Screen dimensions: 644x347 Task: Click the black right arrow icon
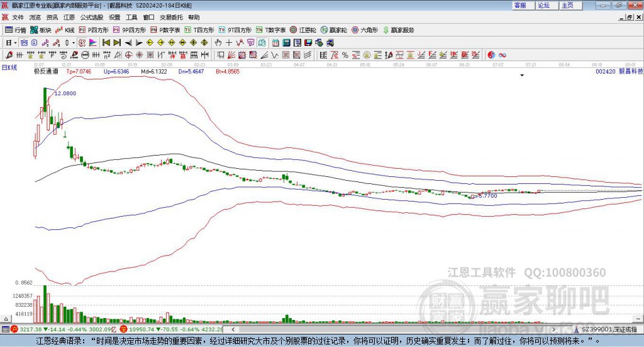(139, 43)
